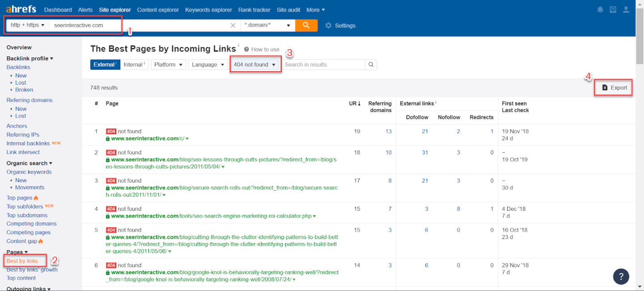
Task: Click the Settings gear icon
Action: coord(329,26)
